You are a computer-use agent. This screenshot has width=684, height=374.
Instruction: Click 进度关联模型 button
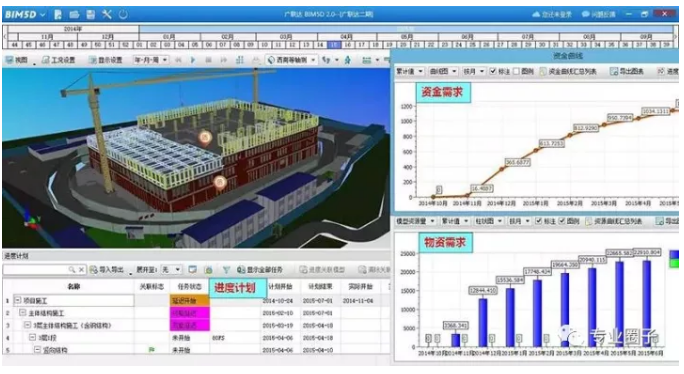pos(322,270)
